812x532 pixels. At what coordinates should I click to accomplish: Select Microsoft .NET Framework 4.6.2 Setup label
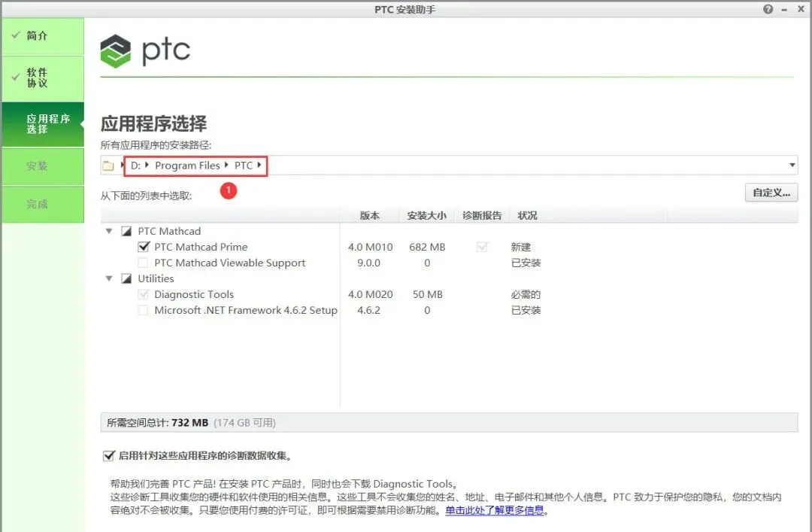coord(246,310)
